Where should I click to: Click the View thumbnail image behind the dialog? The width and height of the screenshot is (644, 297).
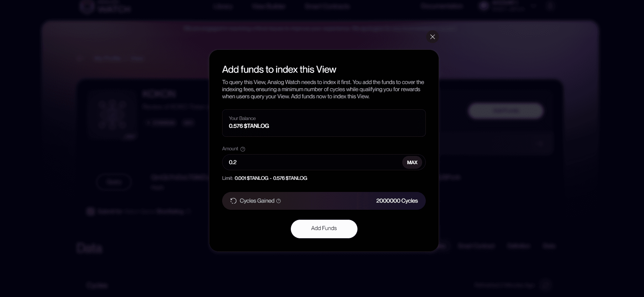112,115
